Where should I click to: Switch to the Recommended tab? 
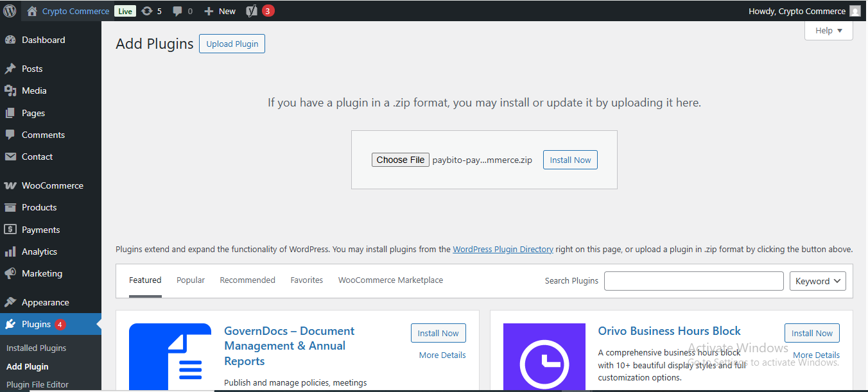[248, 280]
